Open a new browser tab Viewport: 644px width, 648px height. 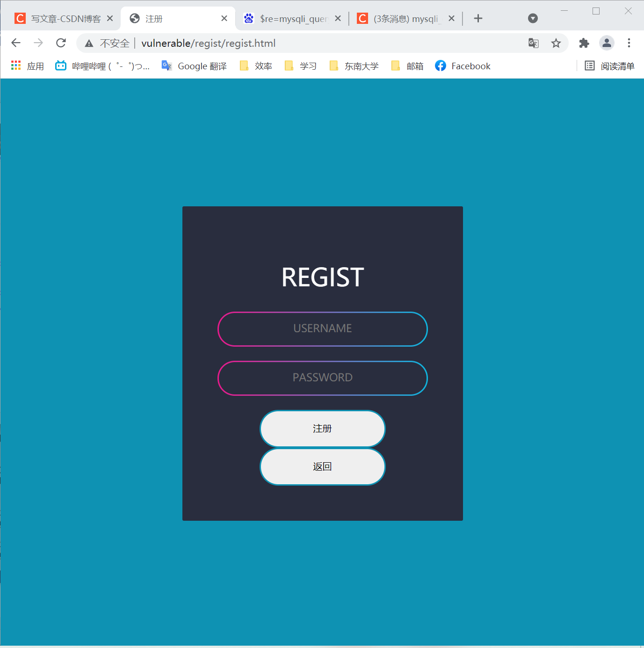(x=478, y=18)
